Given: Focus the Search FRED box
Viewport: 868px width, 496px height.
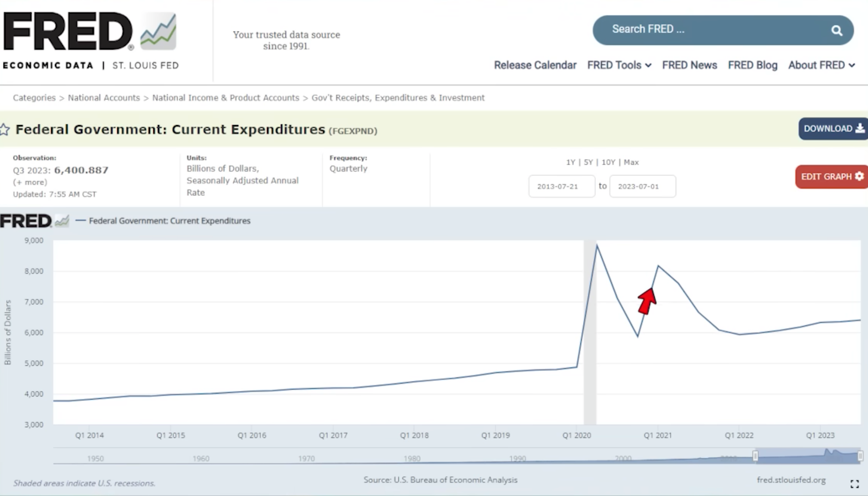Looking at the screenshot, I should tap(710, 30).
